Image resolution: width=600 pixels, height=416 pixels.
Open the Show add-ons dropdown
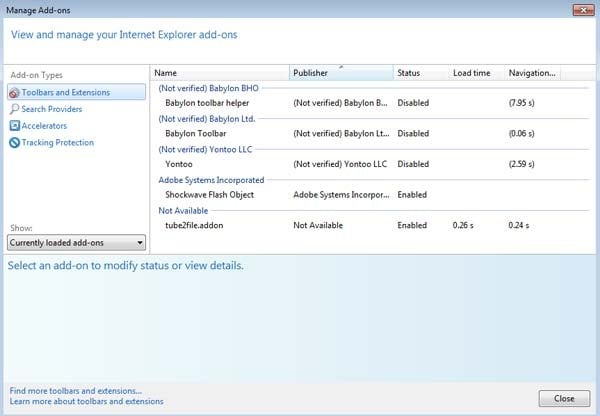coord(77,243)
